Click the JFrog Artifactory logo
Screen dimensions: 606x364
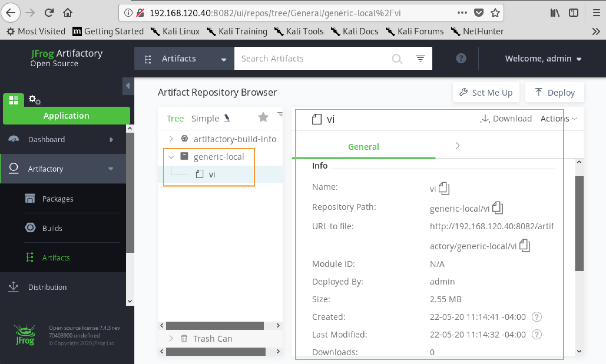click(67, 58)
